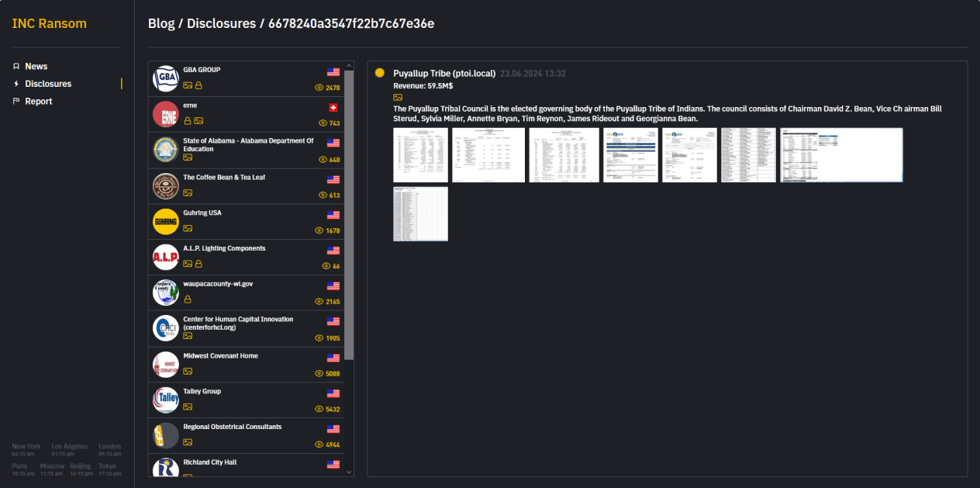The image size is (980, 488).
Task: Click the date 23.06.2024 13:32
Action: (x=533, y=74)
